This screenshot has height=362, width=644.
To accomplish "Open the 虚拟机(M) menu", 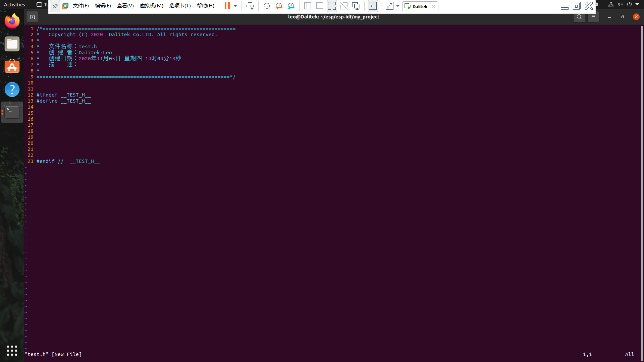I will point(151,6).
